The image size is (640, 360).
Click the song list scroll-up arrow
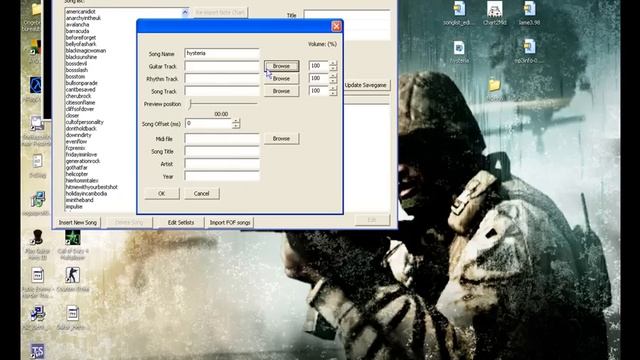pyautogui.click(x=185, y=12)
